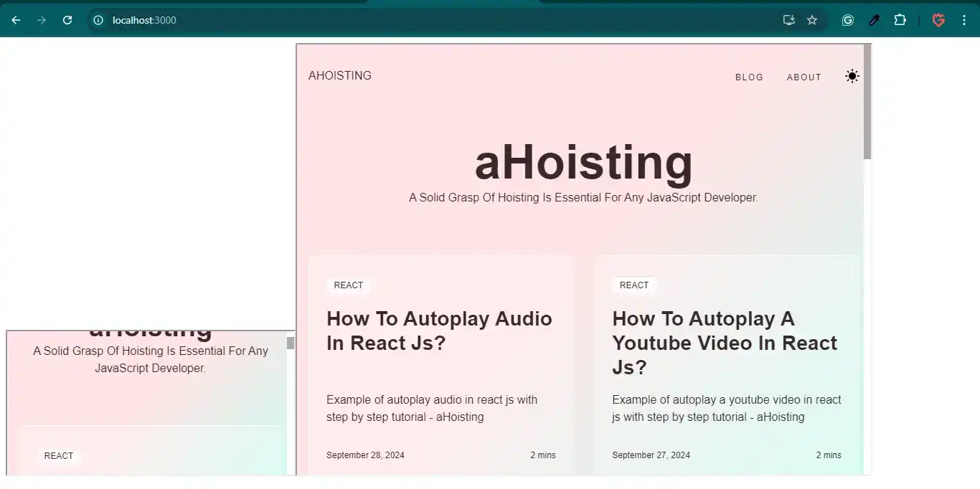Click the main page vertical scrollbar thumb
Image resolution: width=980 pixels, height=489 pixels.
(x=867, y=102)
